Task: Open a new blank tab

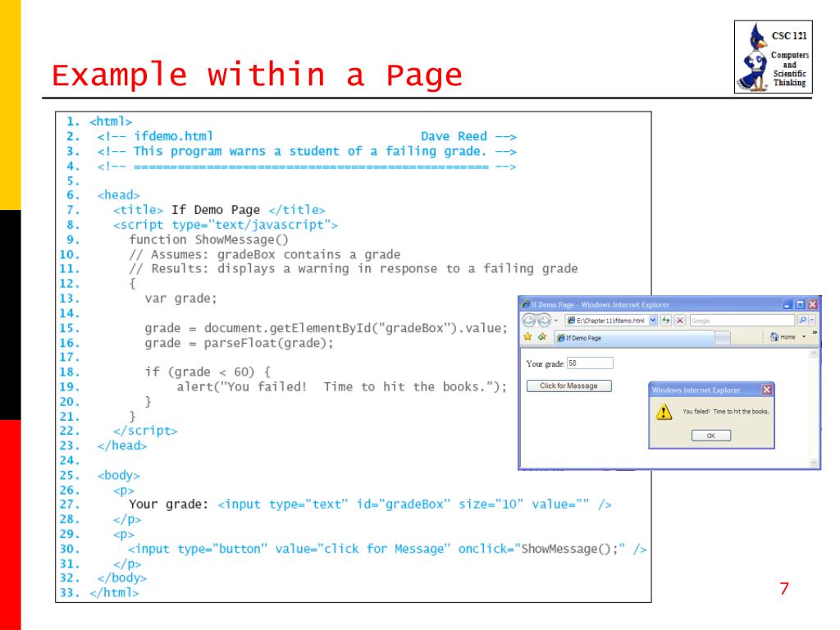Action: tap(723, 338)
